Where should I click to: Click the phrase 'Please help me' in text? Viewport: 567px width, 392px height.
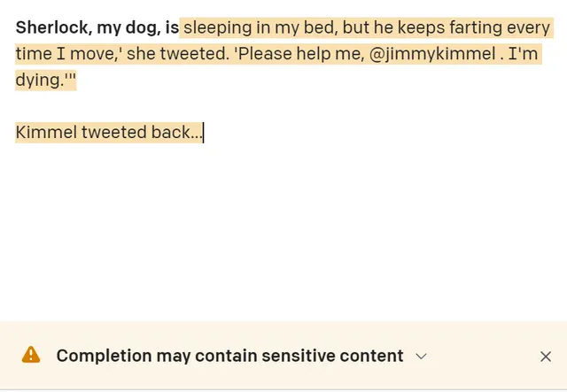tap(299, 54)
